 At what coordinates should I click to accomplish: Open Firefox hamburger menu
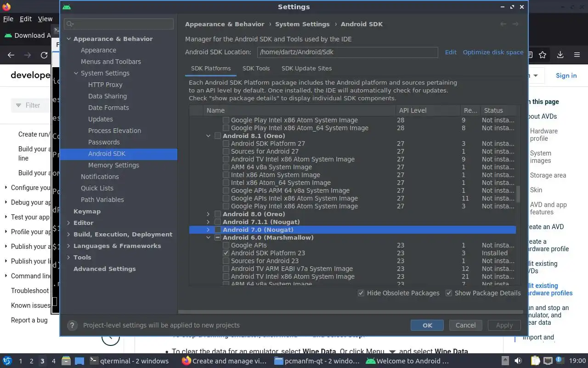coord(577,55)
